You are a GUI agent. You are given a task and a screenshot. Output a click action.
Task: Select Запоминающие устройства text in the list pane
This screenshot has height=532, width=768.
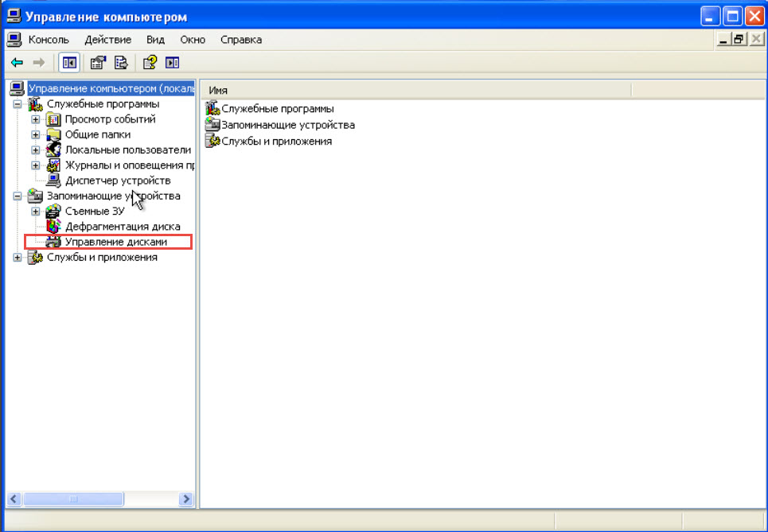[x=288, y=125]
